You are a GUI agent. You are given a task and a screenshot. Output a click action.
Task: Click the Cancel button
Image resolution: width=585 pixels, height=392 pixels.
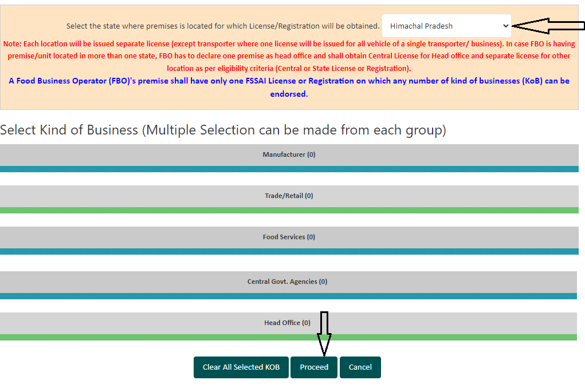360,367
